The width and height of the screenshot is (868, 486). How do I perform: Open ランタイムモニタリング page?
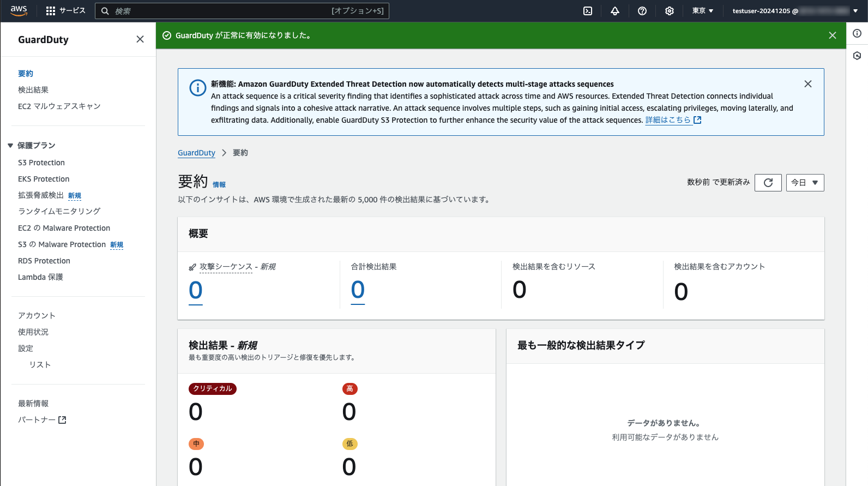(59, 212)
